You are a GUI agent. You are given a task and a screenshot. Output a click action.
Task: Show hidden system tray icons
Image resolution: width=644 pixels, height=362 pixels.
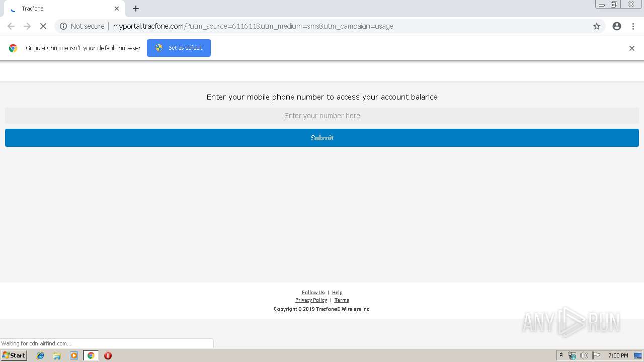coord(561,355)
